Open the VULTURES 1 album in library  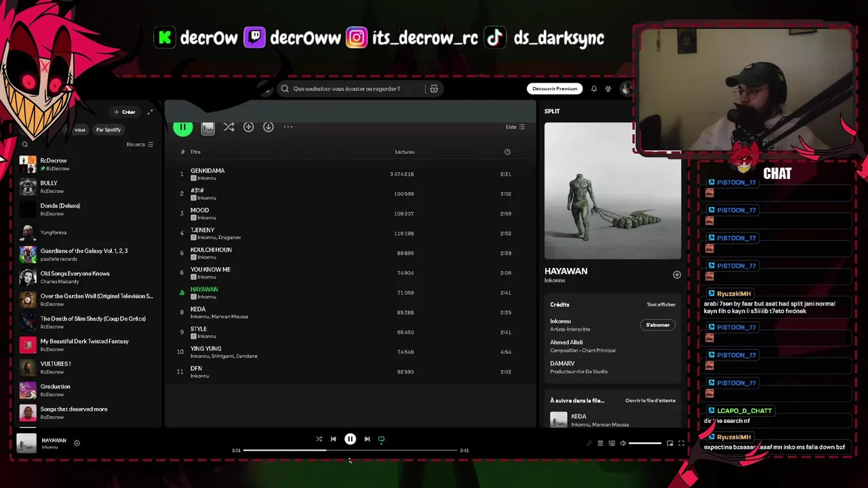tap(88, 368)
